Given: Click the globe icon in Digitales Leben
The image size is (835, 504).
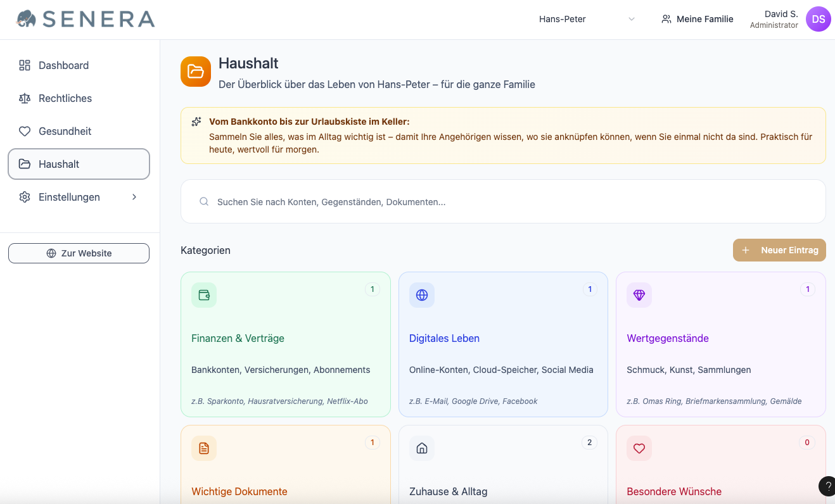Looking at the screenshot, I should [x=422, y=295].
